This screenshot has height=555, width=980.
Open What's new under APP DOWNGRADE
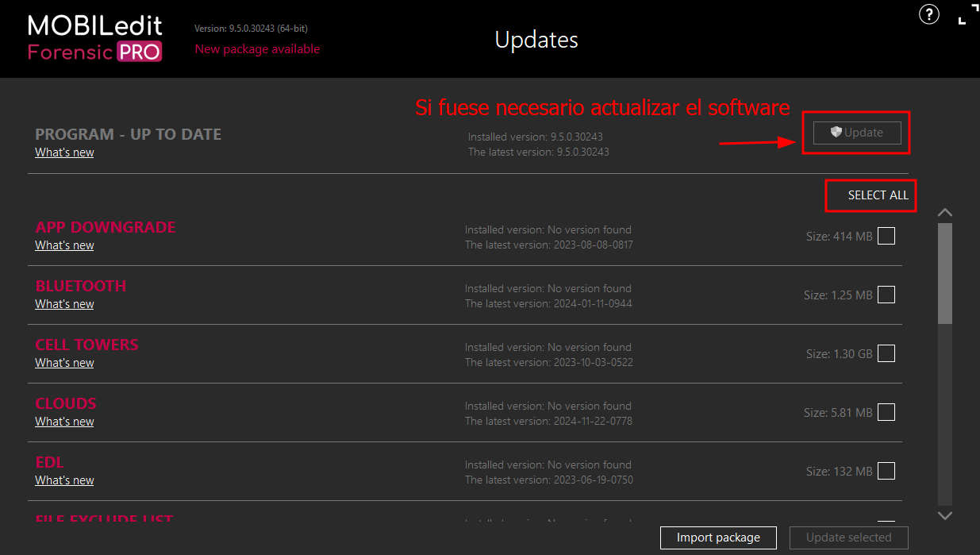click(64, 245)
